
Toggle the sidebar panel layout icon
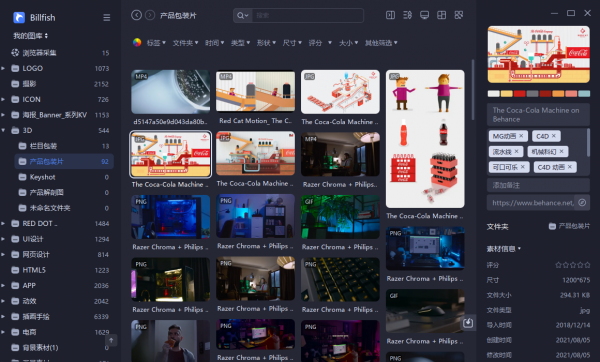(x=390, y=15)
